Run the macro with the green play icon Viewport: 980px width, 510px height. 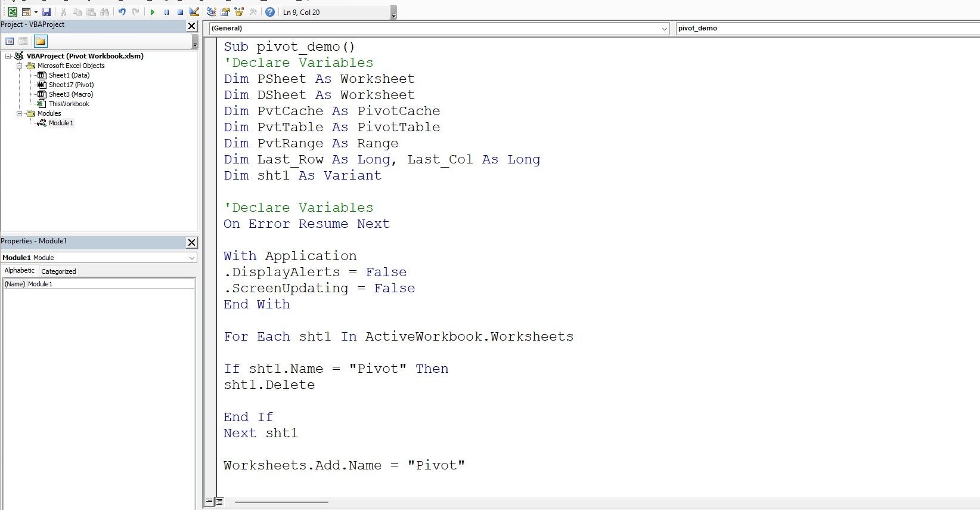(153, 12)
